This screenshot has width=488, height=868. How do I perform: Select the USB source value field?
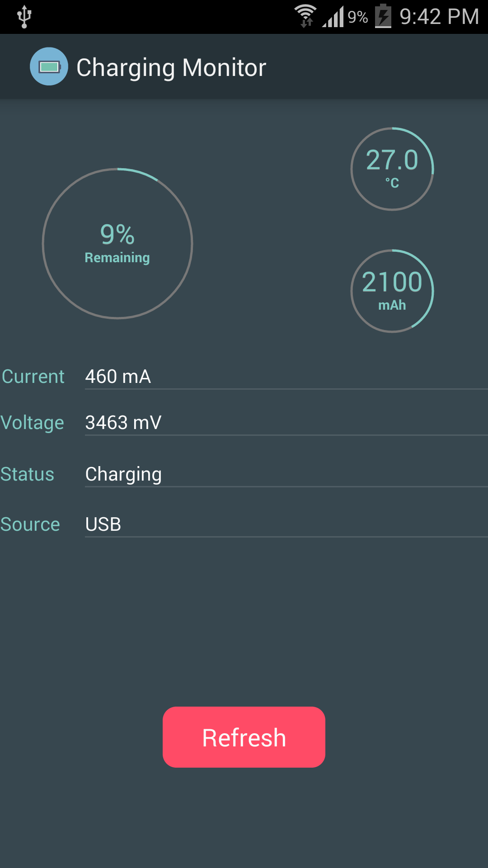[x=286, y=524]
